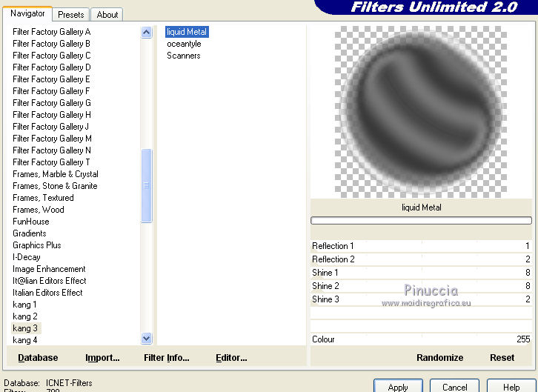Click the Import... button

pyautogui.click(x=102, y=358)
